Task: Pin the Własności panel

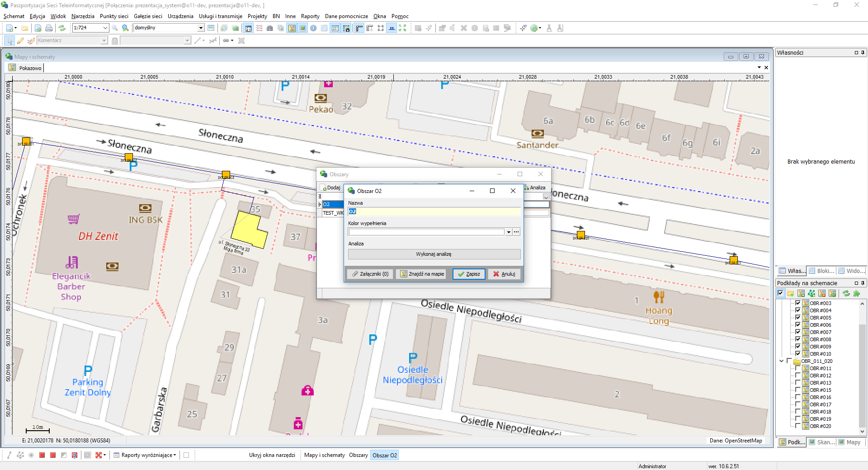Action: pyautogui.click(x=863, y=53)
